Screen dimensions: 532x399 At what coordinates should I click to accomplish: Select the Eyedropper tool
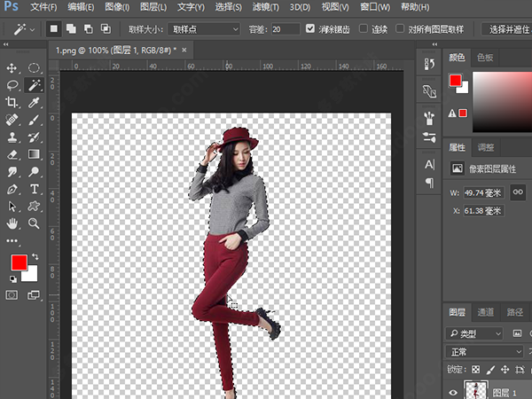(x=34, y=102)
